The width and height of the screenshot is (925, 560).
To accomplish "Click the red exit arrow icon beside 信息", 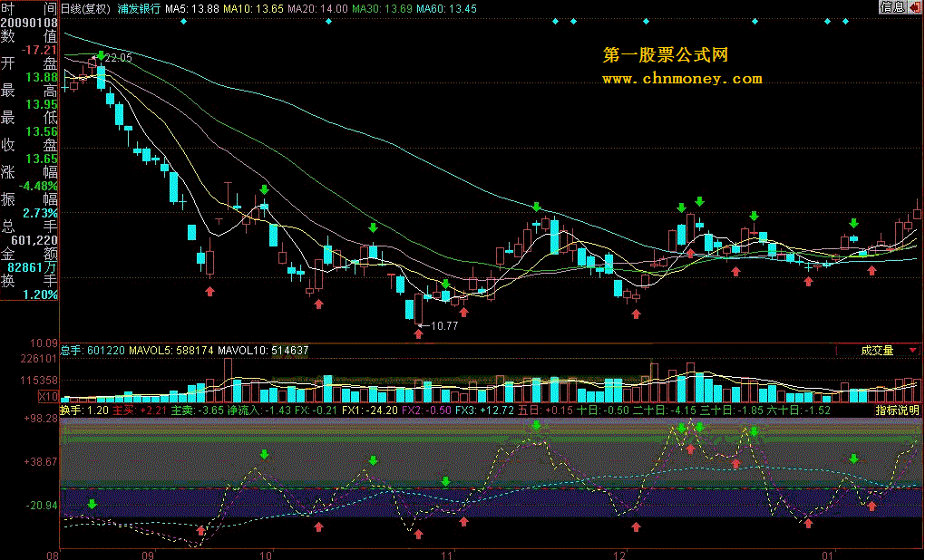I will pyautogui.click(x=914, y=7).
